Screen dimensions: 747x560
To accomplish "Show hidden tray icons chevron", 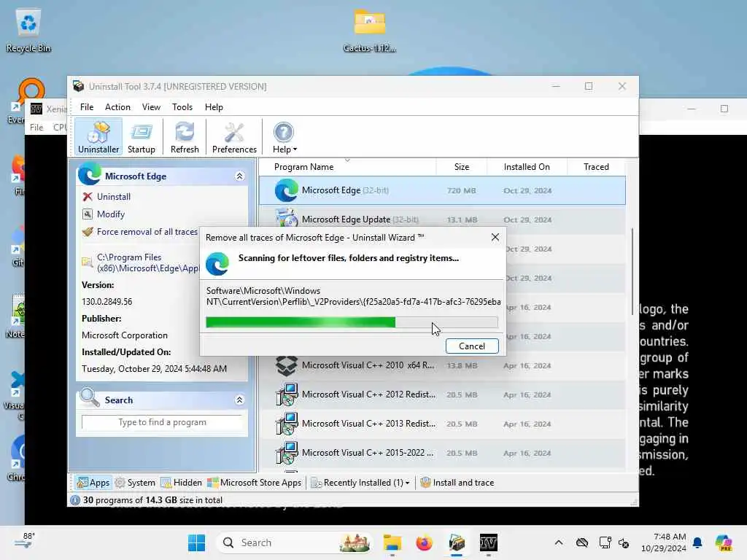I will [x=559, y=542].
